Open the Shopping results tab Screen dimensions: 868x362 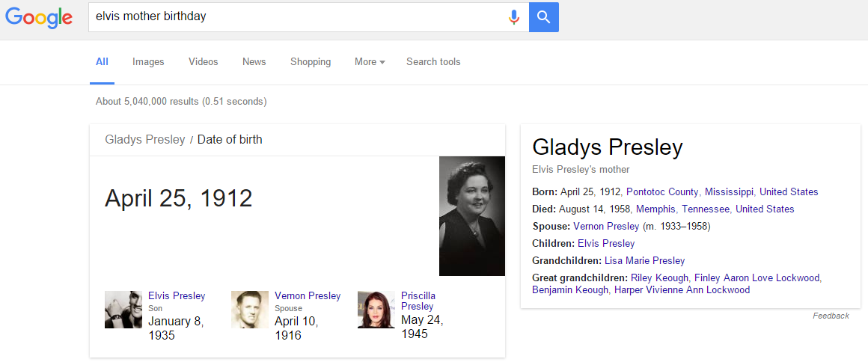[x=311, y=62]
